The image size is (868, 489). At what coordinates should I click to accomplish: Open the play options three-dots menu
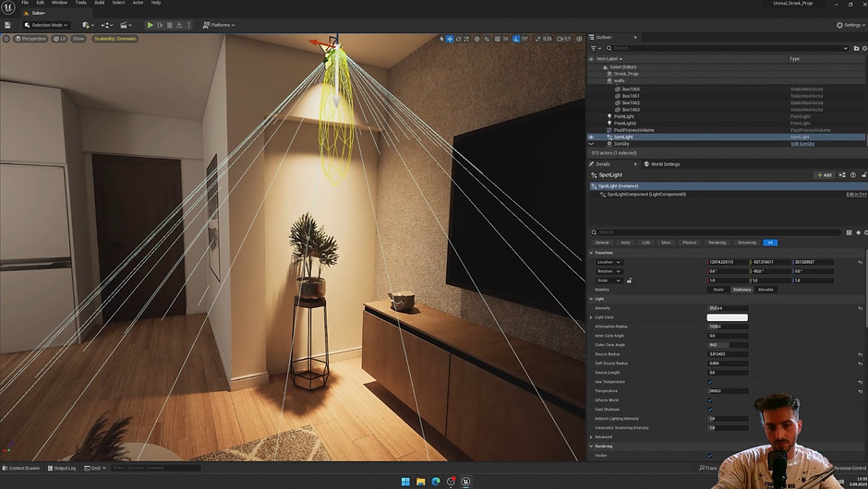point(188,25)
